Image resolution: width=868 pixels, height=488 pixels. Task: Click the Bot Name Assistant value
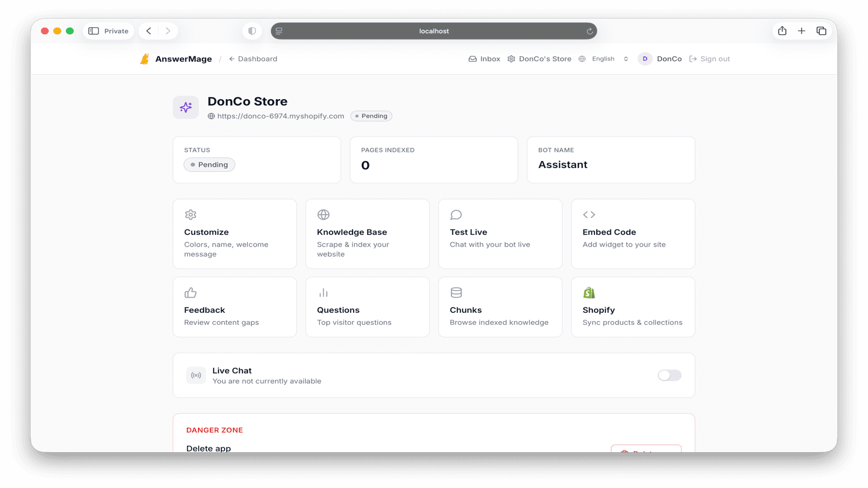pyautogui.click(x=563, y=165)
